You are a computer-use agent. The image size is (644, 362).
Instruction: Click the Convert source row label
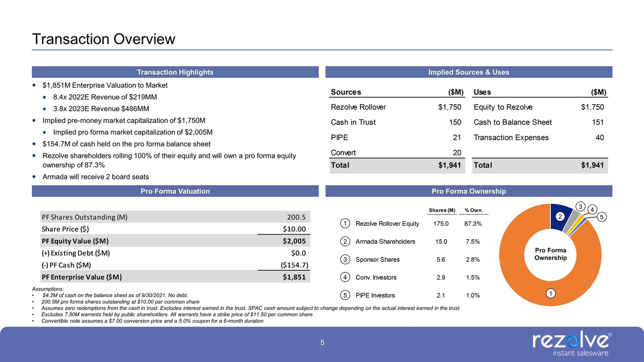tap(344, 153)
